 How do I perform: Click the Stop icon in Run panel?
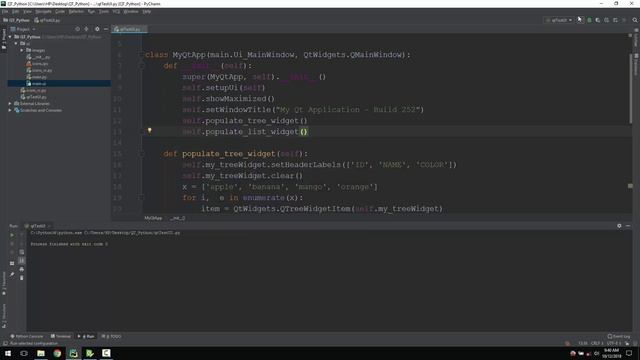click(x=12, y=244)
